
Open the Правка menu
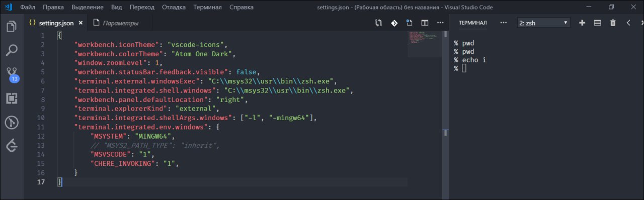(53, 8)
